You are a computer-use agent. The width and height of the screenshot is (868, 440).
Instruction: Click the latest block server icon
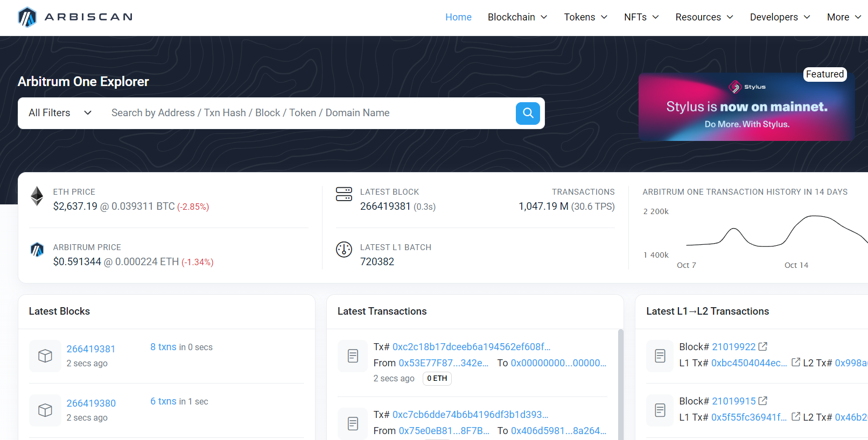point(344,194)
